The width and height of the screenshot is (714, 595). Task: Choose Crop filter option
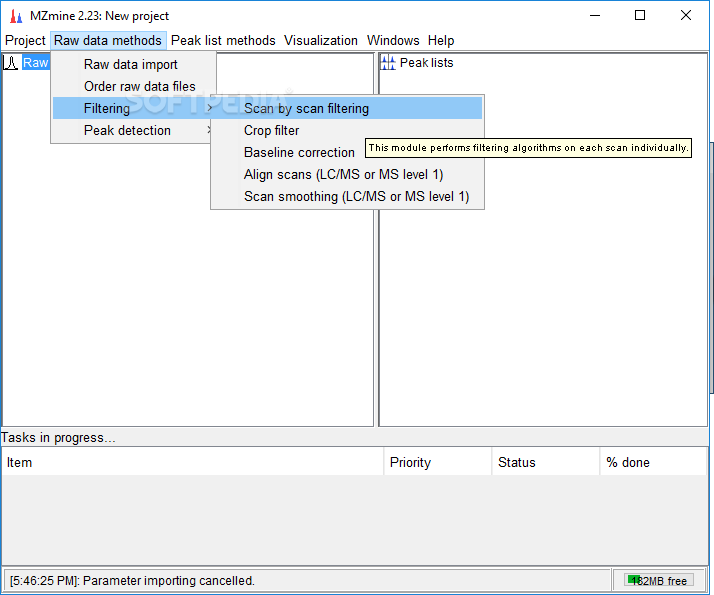coord(347,130)
